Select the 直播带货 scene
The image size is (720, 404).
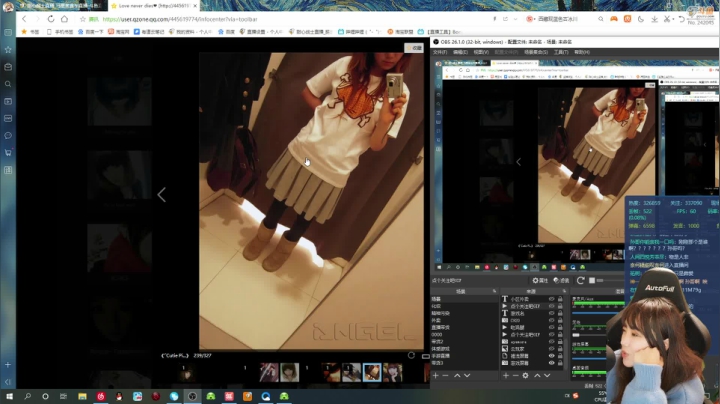tap(441, 327)
